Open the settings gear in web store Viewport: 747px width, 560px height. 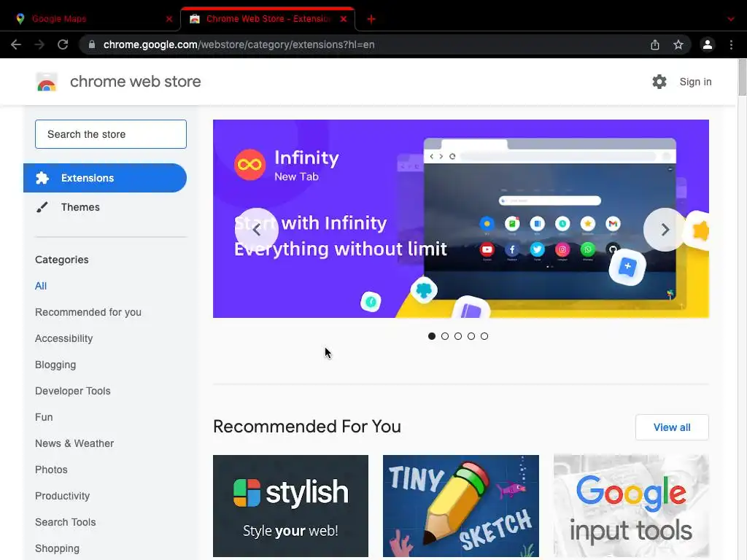pyautogui.click(x=659, y=82)
